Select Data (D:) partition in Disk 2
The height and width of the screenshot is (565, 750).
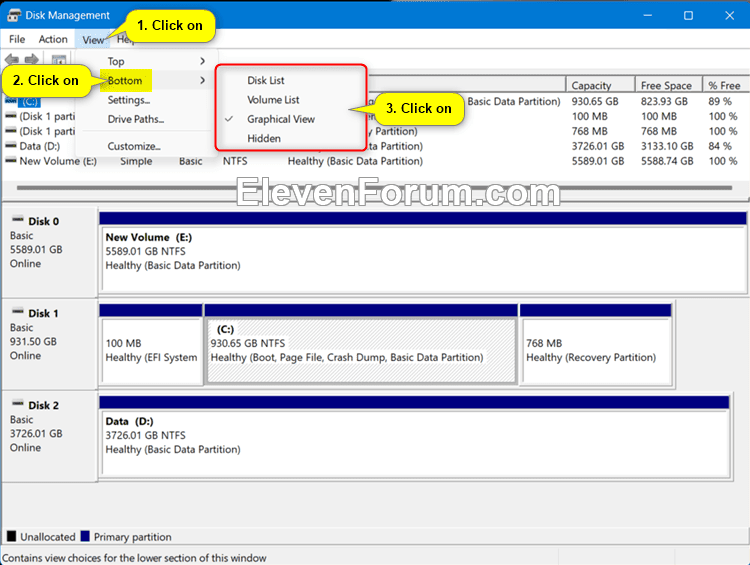(x=414, y=436)
